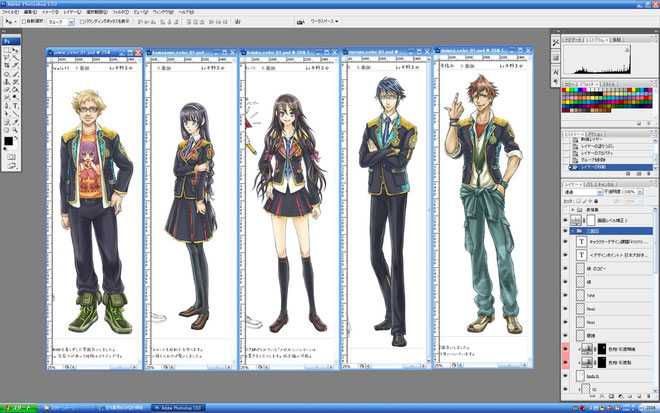Click new adjustment layer icon in Layers panel

pos(620,396)
